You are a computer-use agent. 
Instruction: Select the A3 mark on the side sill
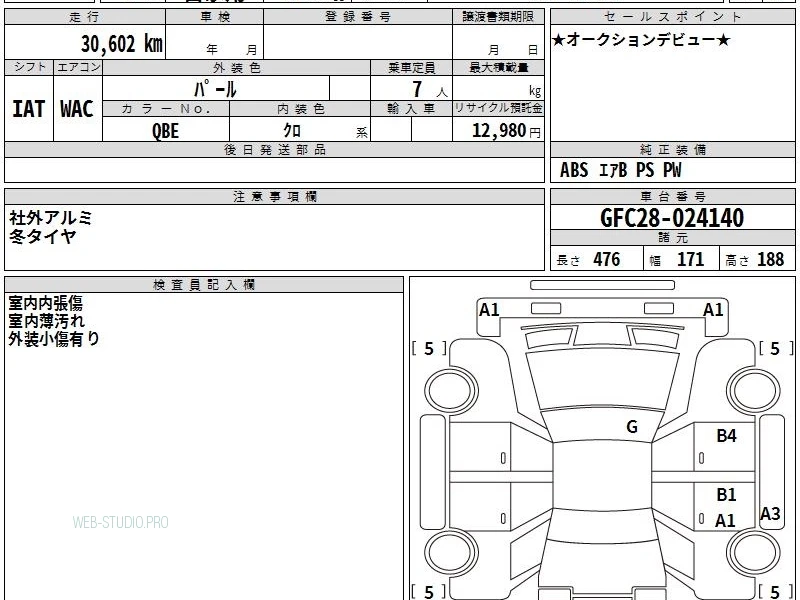[x=770, y=513]
